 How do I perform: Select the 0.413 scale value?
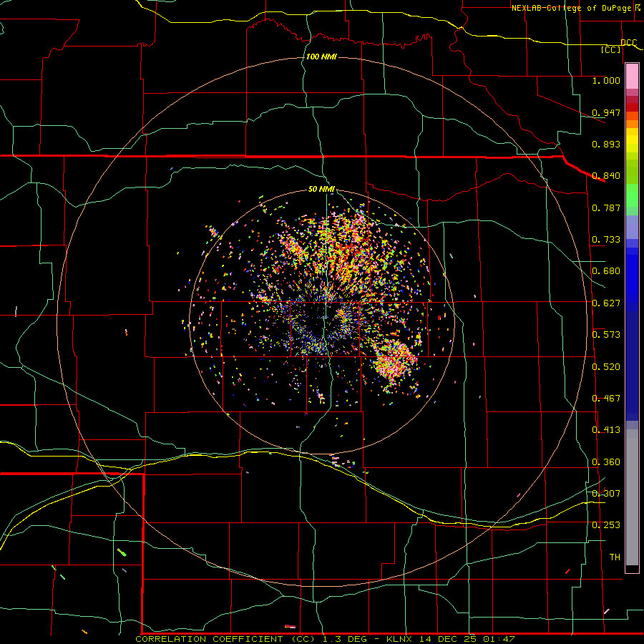(x=606, y=430)
